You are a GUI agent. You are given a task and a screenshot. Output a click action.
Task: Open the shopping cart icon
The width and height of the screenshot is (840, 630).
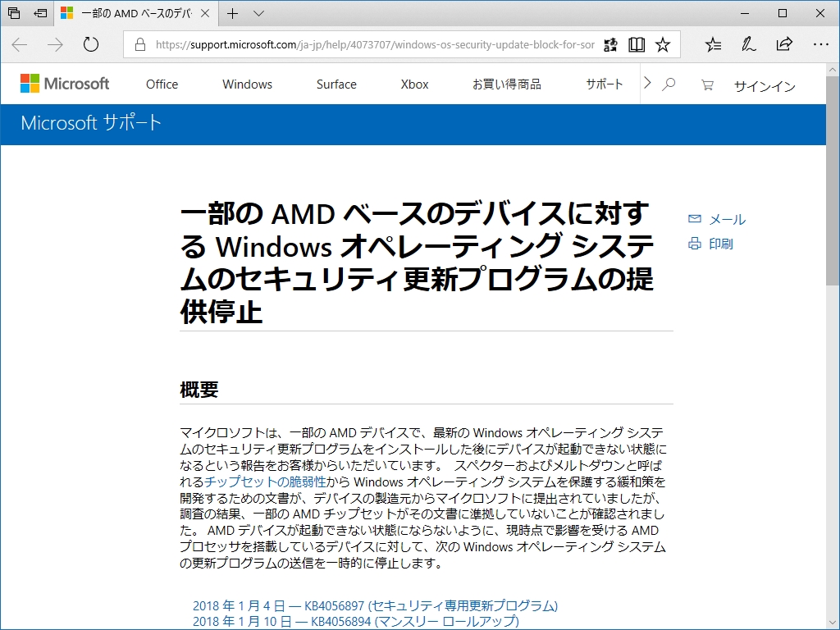point(707,84)
